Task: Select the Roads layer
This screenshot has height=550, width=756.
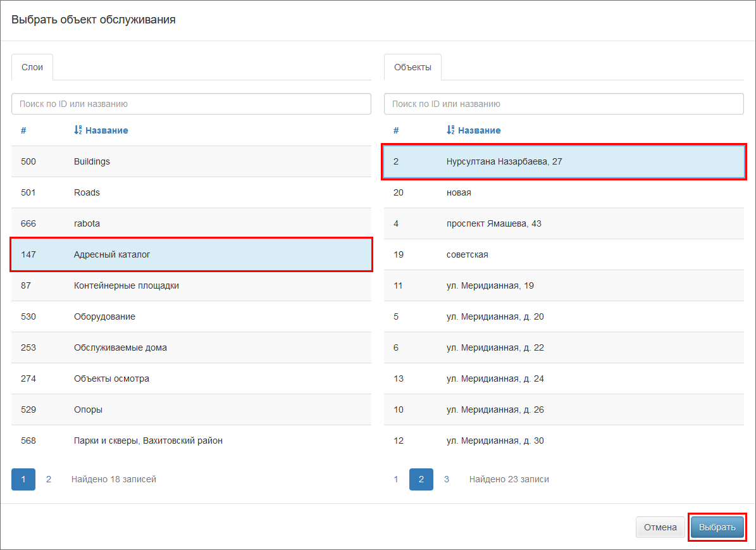Action: [x=191, y=192]
